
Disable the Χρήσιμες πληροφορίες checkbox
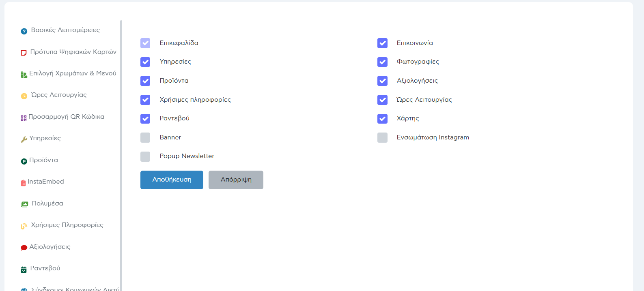point(145,100)
